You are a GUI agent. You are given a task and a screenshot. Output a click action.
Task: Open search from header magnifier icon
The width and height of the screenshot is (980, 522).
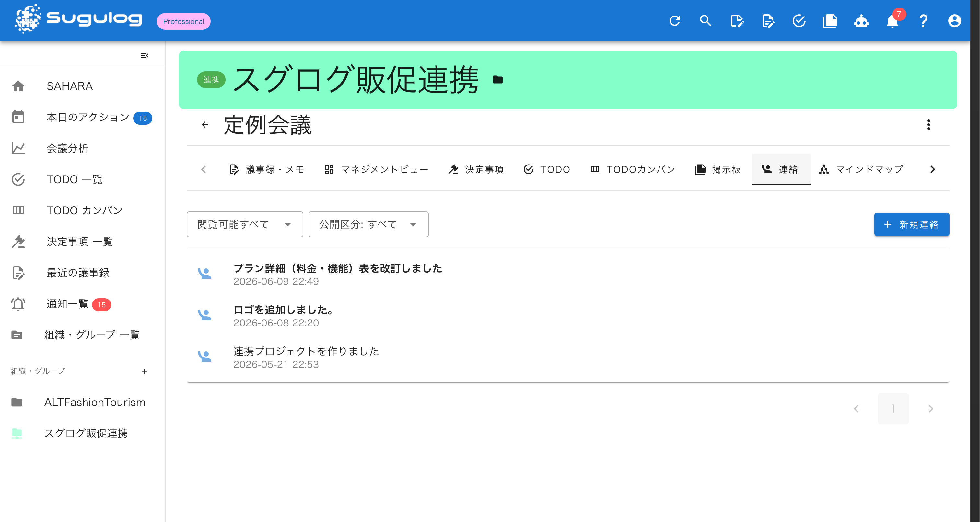pyautogui.click(x=706, y=20)
